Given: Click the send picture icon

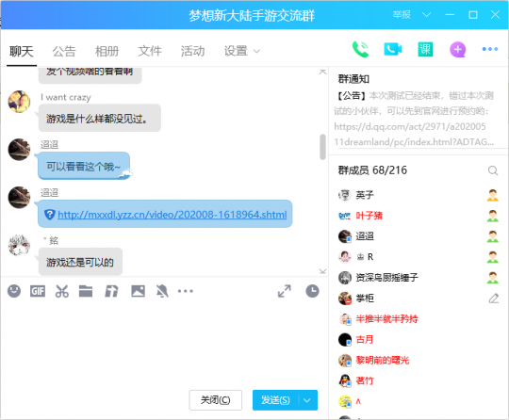Looking at the screenshot, I should [x=138, y=291].
